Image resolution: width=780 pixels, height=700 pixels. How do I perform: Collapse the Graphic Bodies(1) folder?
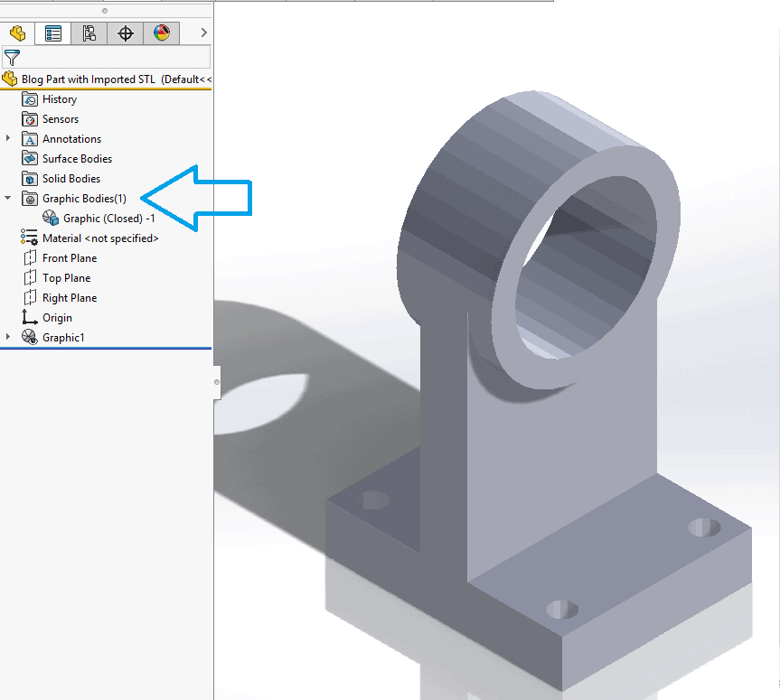click(7, 198)
